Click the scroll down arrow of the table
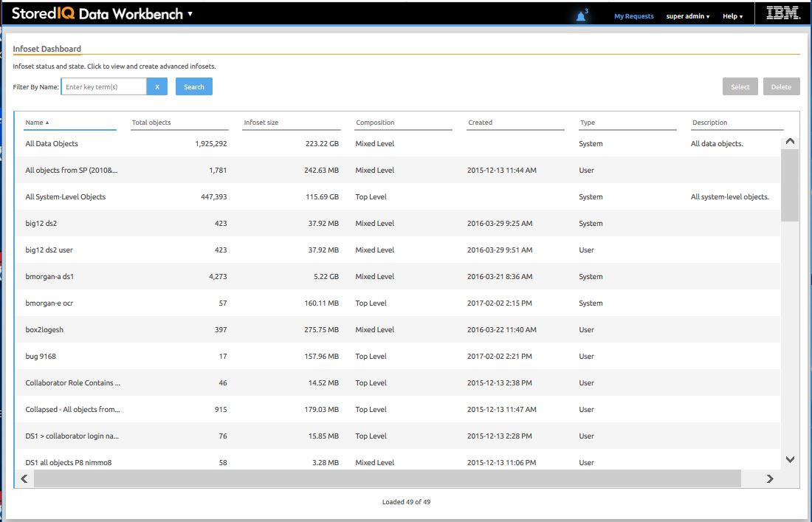This screenshot has width=812, height=522. [790, 459]
